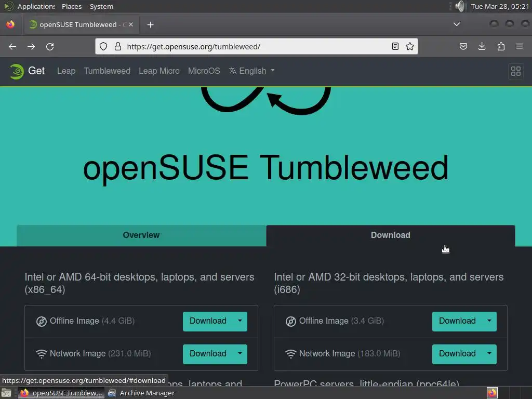
Task: Expand i686 Offline Image download options
Action: coord(489,321)
